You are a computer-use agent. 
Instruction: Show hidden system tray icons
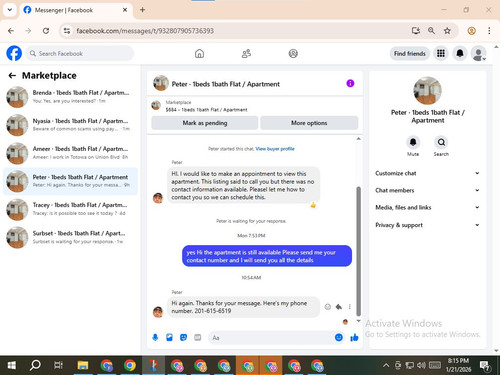coord(386,365)
